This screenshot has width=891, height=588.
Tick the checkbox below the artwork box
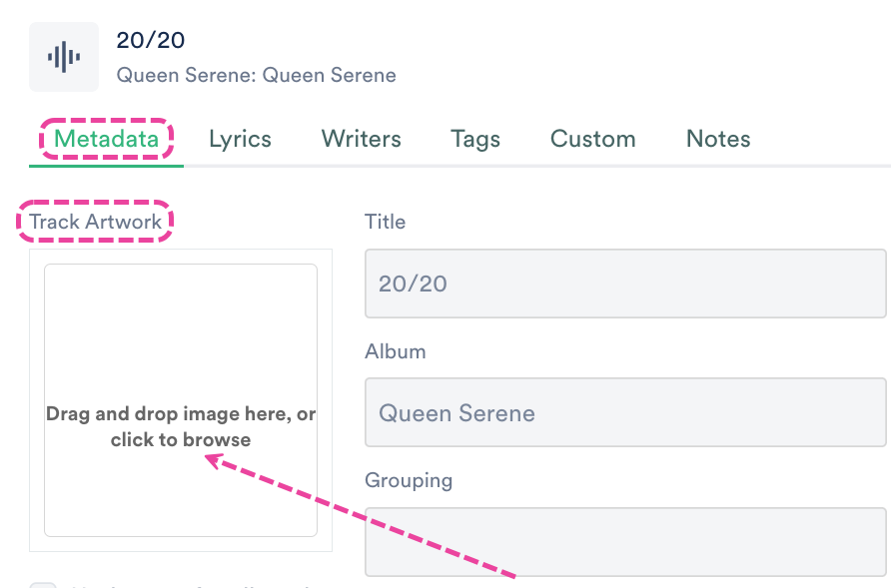point(43,586)
